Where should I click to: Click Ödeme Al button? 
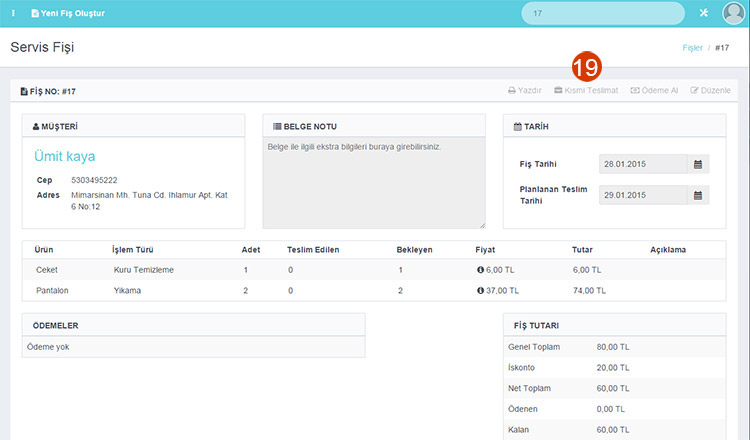tap(654, 90)
